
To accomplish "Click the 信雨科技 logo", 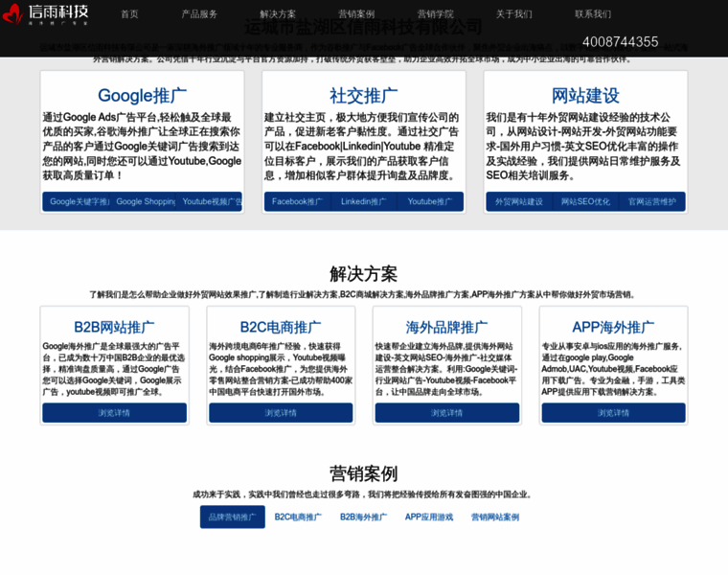I will click(x=46, y=14).
